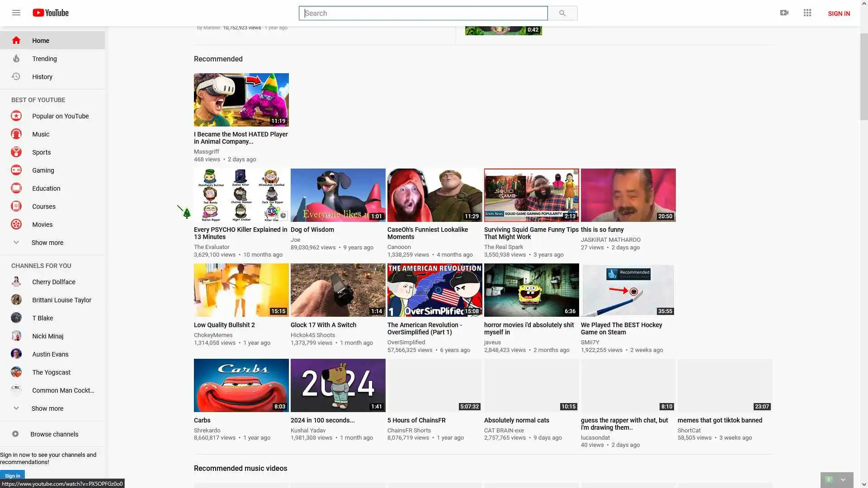Open the bottom-right corner dropdown chevron
The image size is (868, 488).
click(843, 480)
